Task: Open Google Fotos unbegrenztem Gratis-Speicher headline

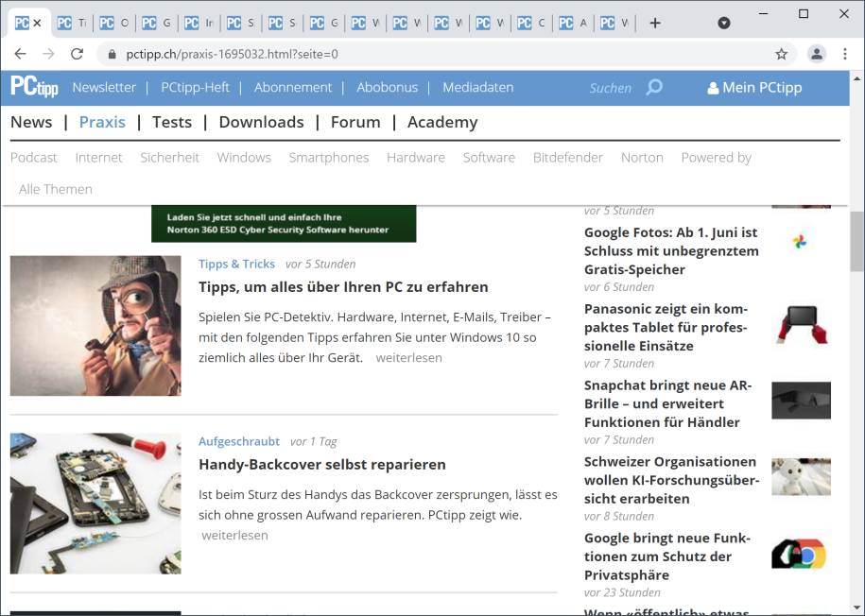Action: click(x=671, y=251)
